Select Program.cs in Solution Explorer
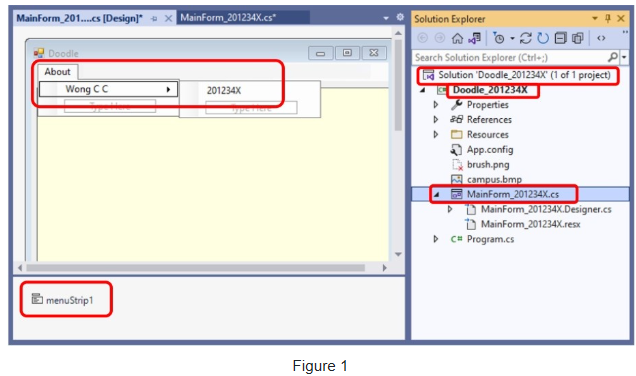Viewport: 636px width, 376px height. 490,239
